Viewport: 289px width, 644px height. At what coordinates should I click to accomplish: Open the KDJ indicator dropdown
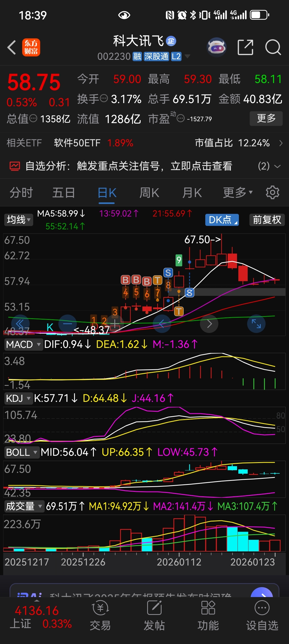coord(18,398)
